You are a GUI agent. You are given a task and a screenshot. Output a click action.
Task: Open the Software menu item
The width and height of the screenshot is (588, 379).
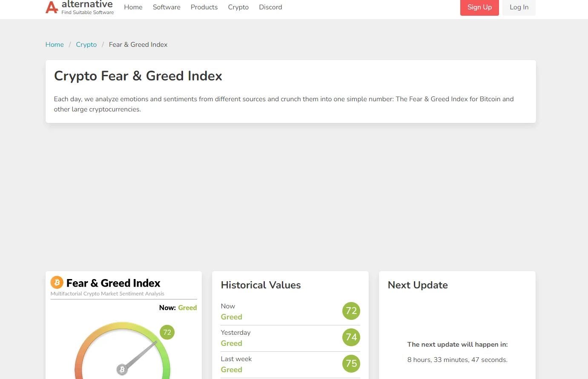pyautogui.click(x=166, y=7)
